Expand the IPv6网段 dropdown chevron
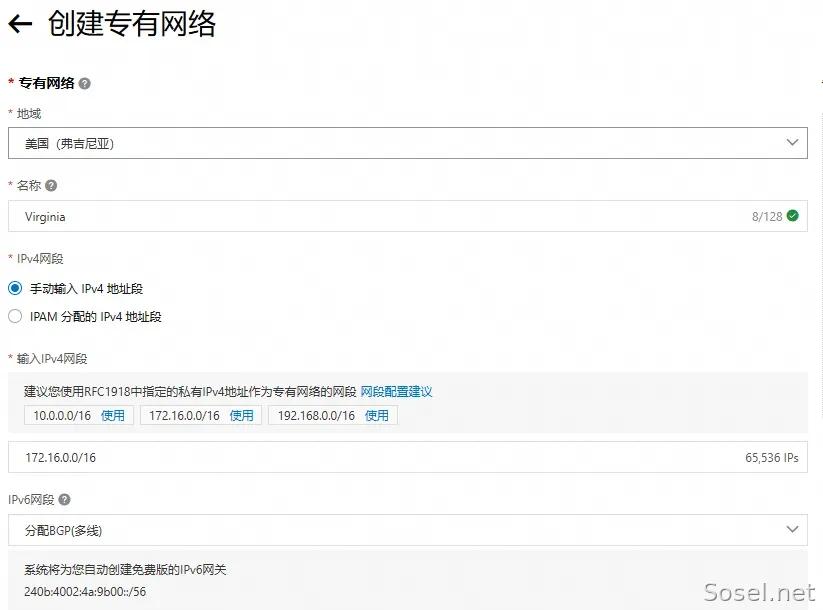Screen dimensions: 823x610 793,529
